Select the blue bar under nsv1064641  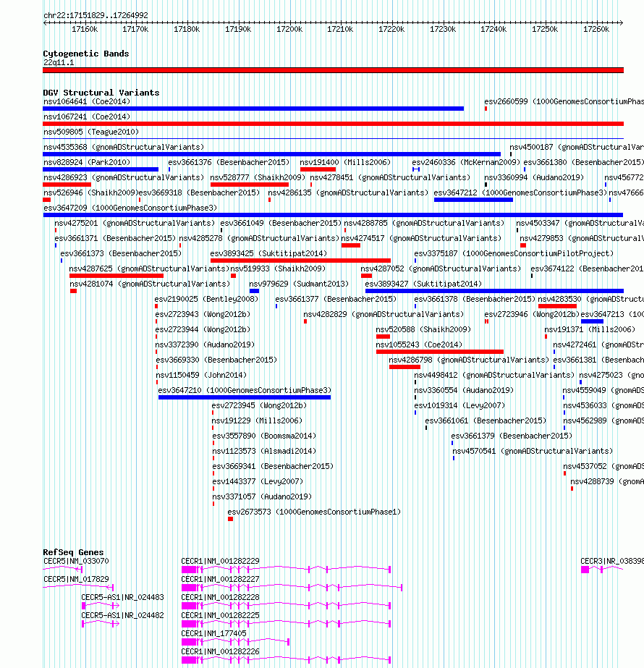click(253, 109)
